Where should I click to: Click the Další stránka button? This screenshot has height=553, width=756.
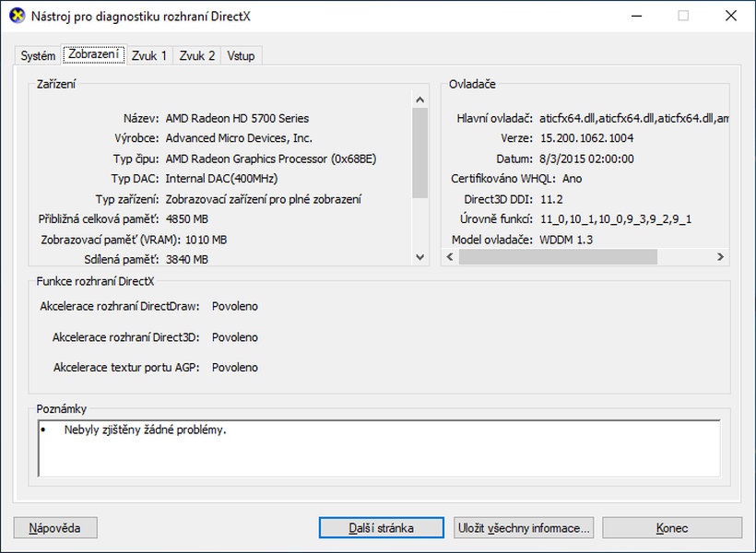(x=382, y=527)
